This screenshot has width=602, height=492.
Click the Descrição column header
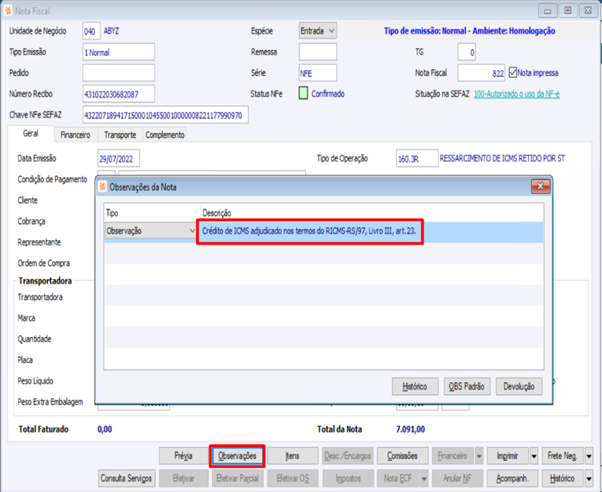tap(217, 213)
